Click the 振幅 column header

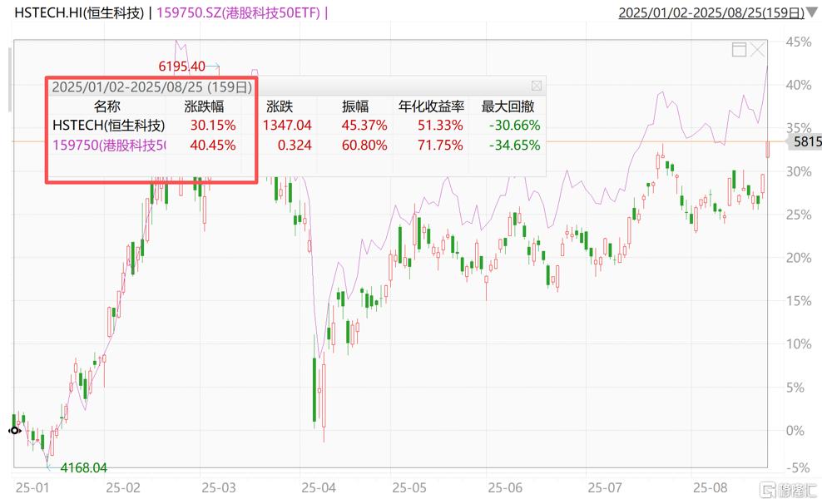point(355,106)
